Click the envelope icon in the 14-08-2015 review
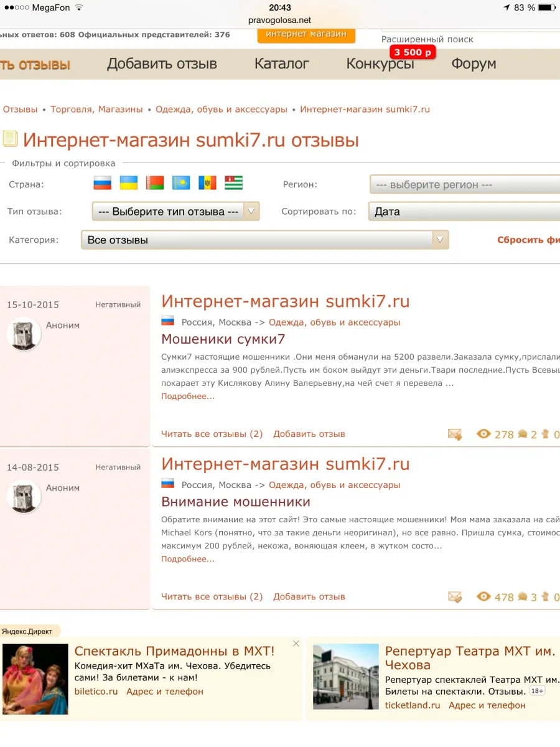560x747 pixels. click(x=455, y=597)
